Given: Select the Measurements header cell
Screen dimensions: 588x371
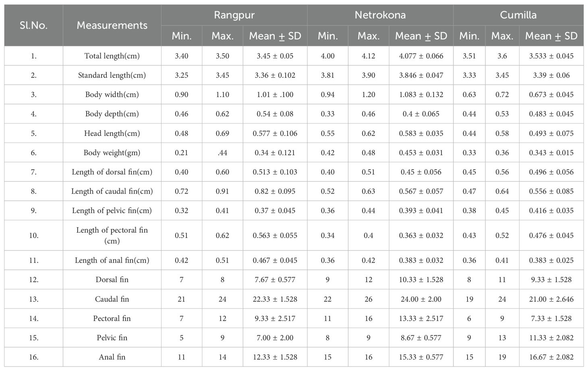Looking at the screenshot, I should (112, 25).
